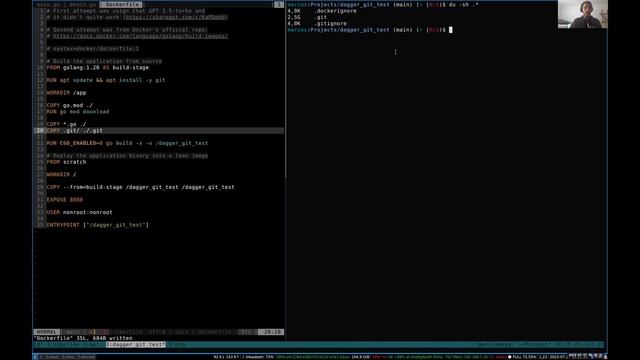Place cursor on 'FROM golang:1.20 AS build-stage' line

[98, 67]
